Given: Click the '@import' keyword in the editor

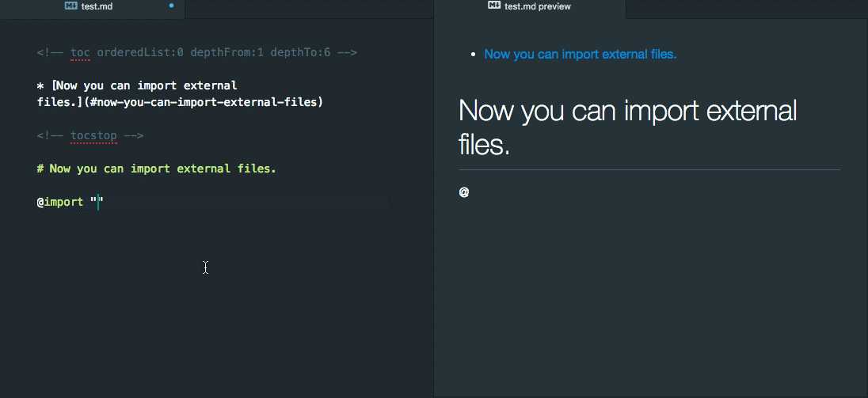Looking at the screenshot, I should pyautogui.click(x=59, y=203).
